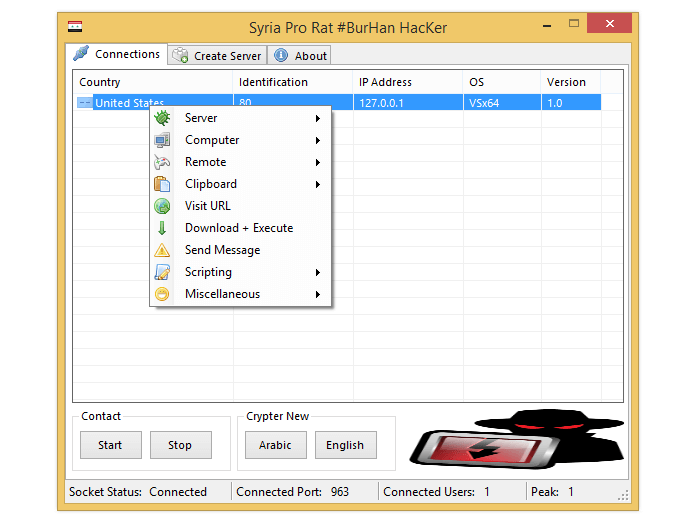Click the yellow warning Send Message icon
The width and height of the screenshot is (683, 519).
[x=162, y=250]
